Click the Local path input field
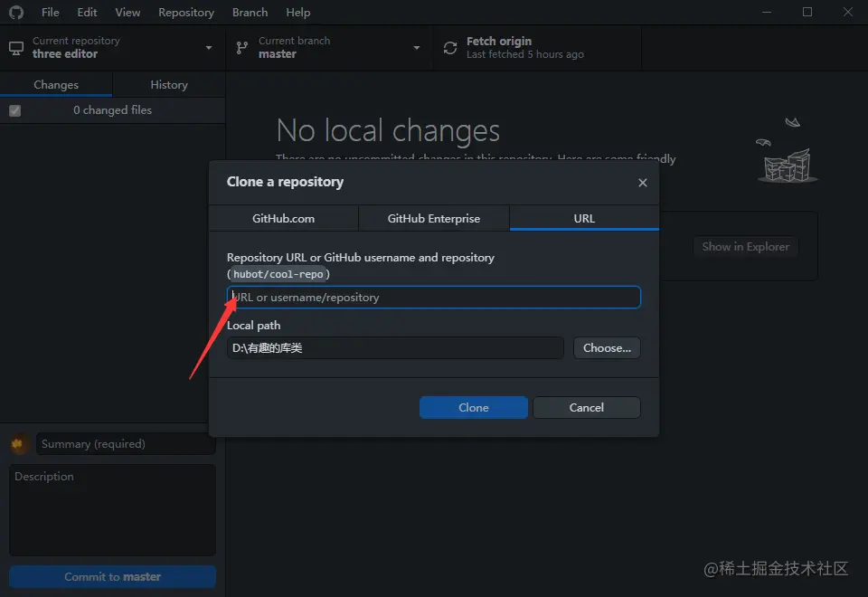Screen dimensions: 868x597 coord(395,347)
